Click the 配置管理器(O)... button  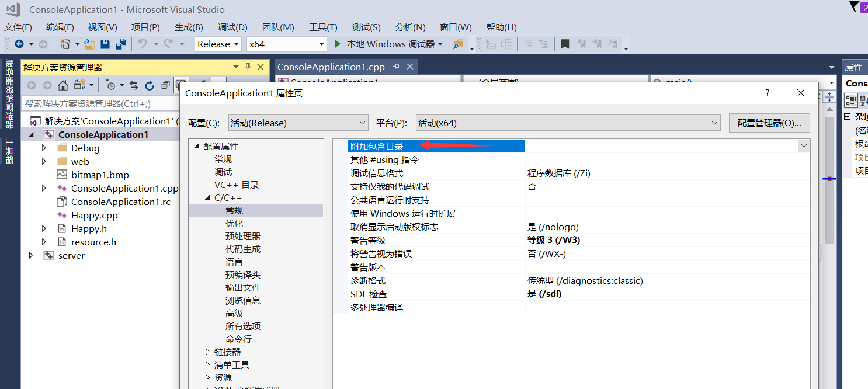pos(769,123)
